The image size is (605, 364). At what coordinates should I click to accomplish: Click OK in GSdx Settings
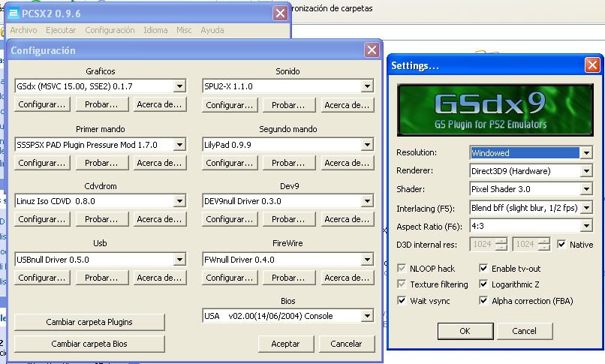point(465,331)
